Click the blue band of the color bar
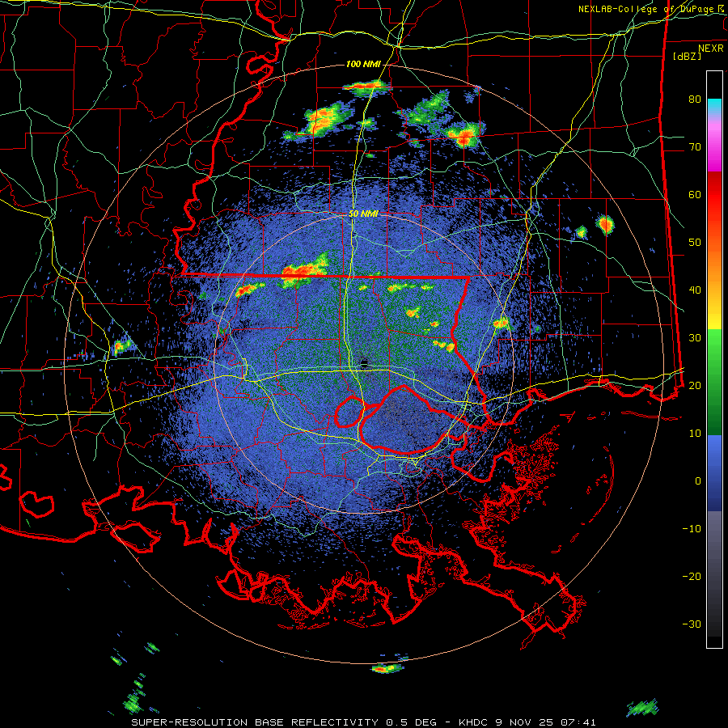This screenshot has width=728, height=728. 714,473
